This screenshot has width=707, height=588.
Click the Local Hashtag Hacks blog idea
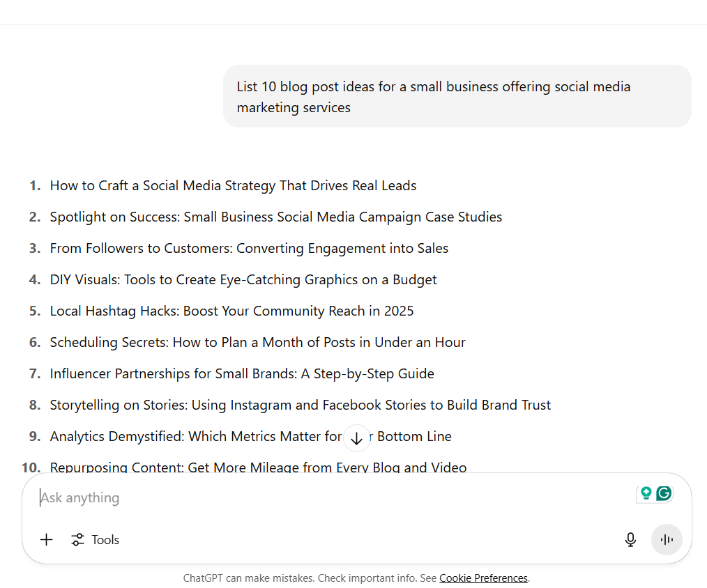coord(231,311)
